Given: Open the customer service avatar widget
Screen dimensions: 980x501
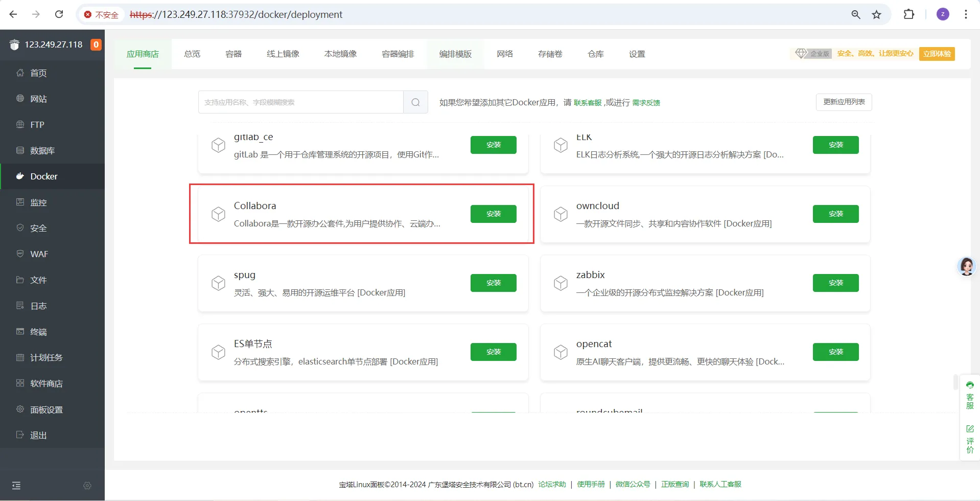Looking at the screenshot, I should point(967,266).
